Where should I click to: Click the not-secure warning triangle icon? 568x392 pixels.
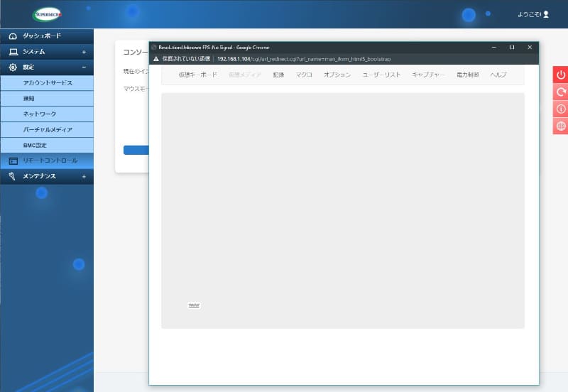pyautogui.click(x=156, y=59)
